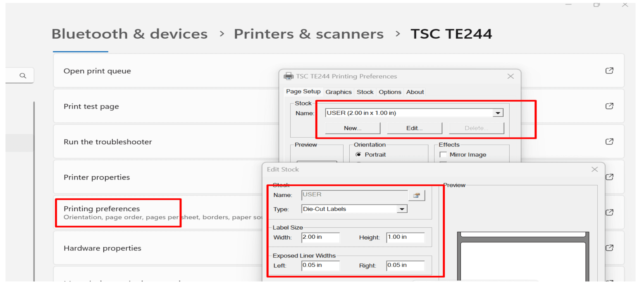Open external link icon for Printing preferences
The image size is (644, 287).
click(609, 212)
